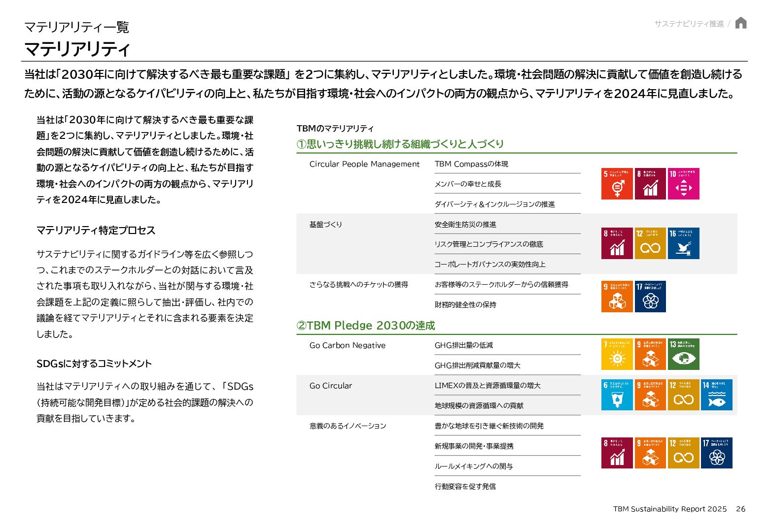Select the Circular People Management cell
769x532 pixels.
tap(364, 164)
